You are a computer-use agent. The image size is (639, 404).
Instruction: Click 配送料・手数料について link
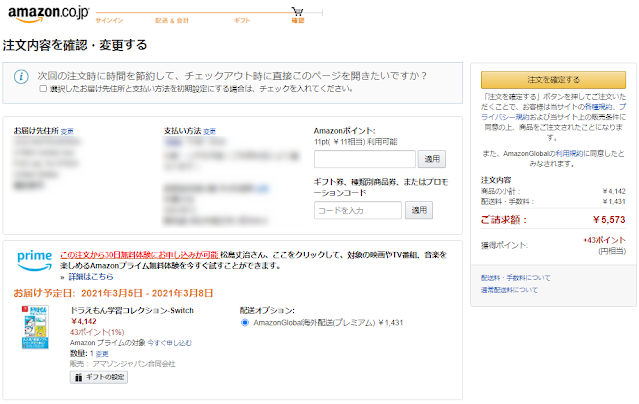coord(516,278)
